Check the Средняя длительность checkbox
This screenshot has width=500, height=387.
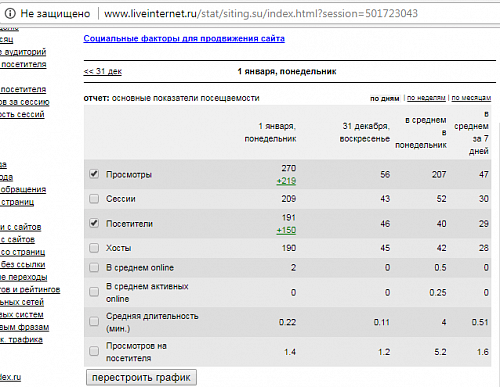click(x=94, y=321)
